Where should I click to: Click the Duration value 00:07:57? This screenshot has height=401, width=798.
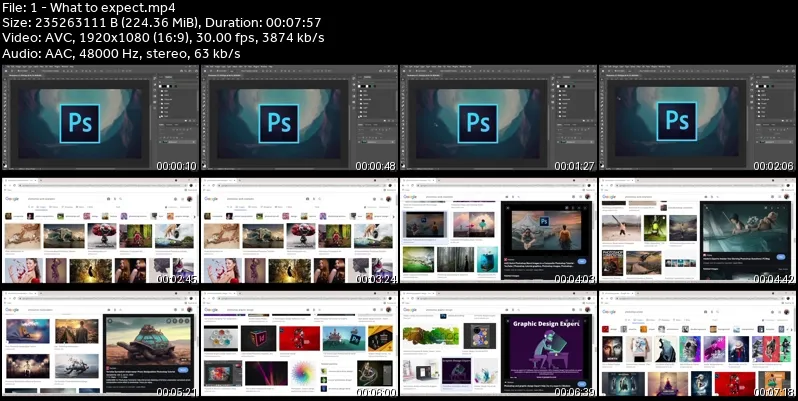[x=293, y=23]
